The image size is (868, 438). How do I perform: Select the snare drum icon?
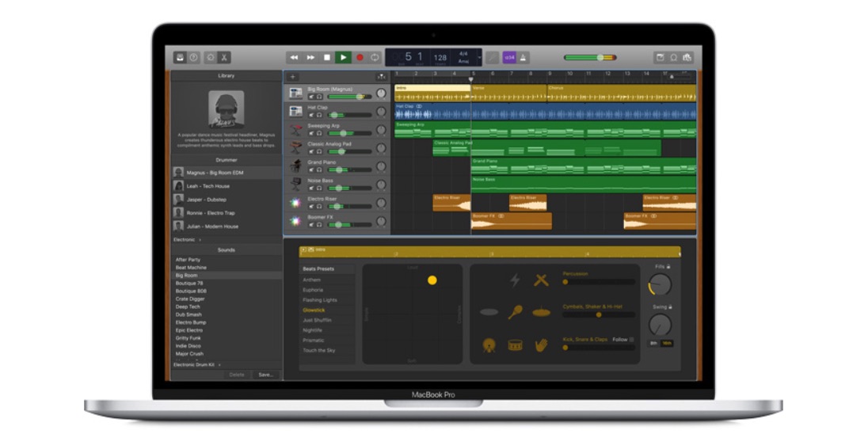(x=515, y=345)
